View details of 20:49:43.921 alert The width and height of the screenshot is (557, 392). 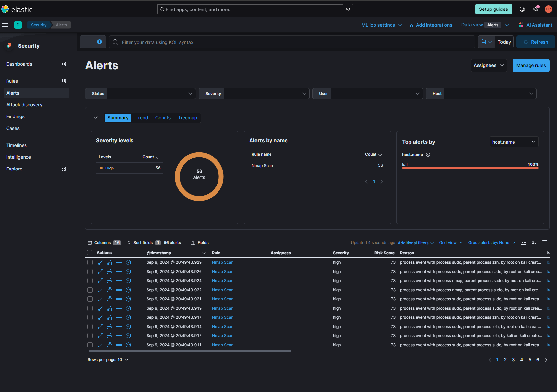(101, 299)
